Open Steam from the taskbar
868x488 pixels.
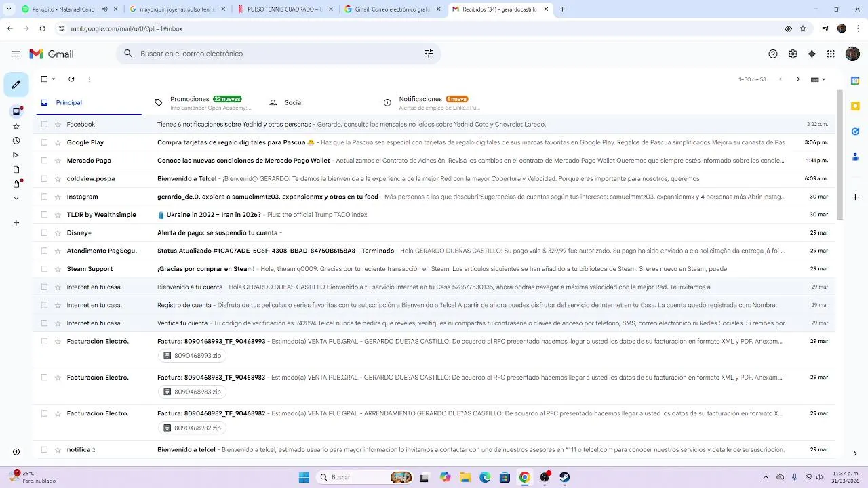click(564, 477)
